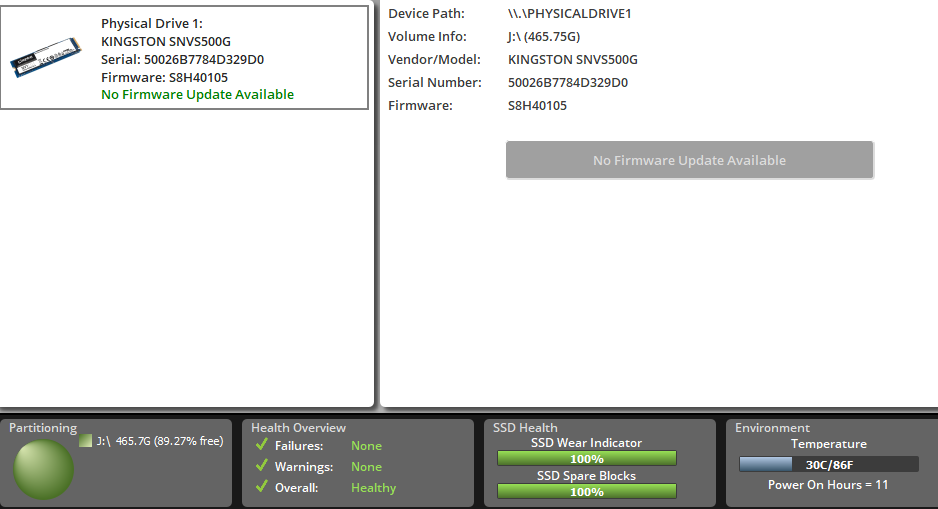Click the green check icon beside Warnings
The width and height of the screenshot is (938, 509).
261,465
